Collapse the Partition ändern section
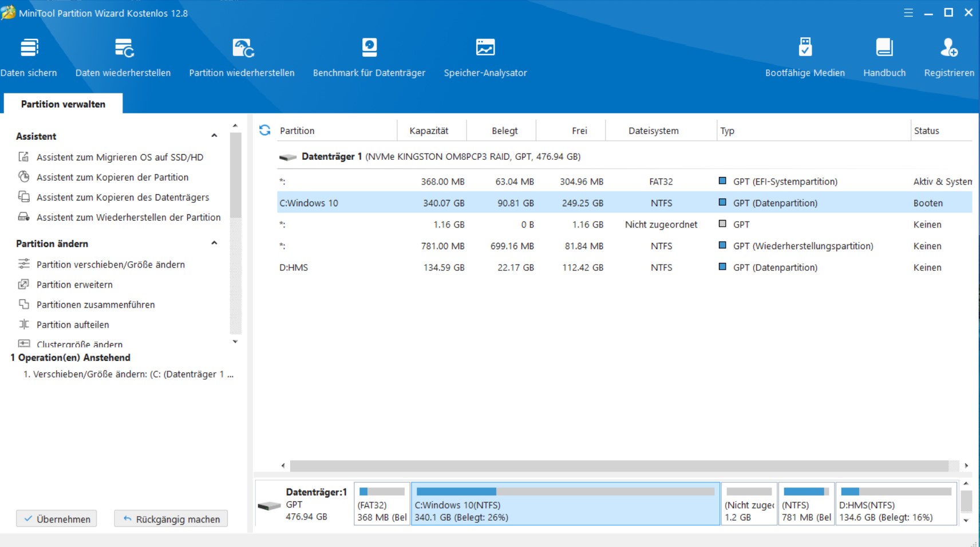Image resolution: width=980 pixels, height=547 pixels. (x=214, y=243)
